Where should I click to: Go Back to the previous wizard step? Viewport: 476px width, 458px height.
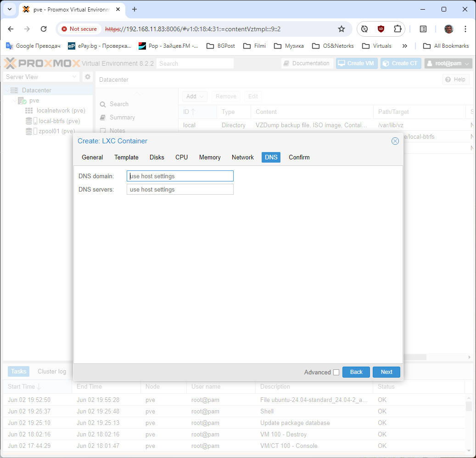pos(356,372)
